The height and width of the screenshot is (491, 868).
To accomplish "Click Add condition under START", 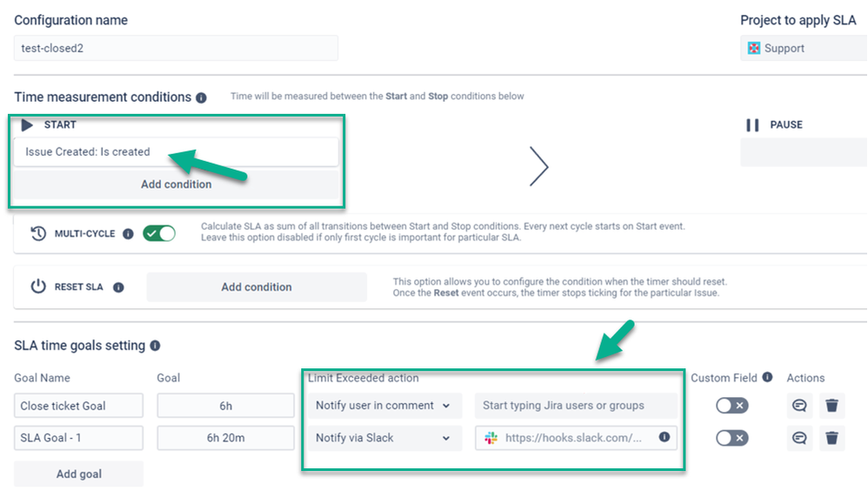I will point(176,184).
